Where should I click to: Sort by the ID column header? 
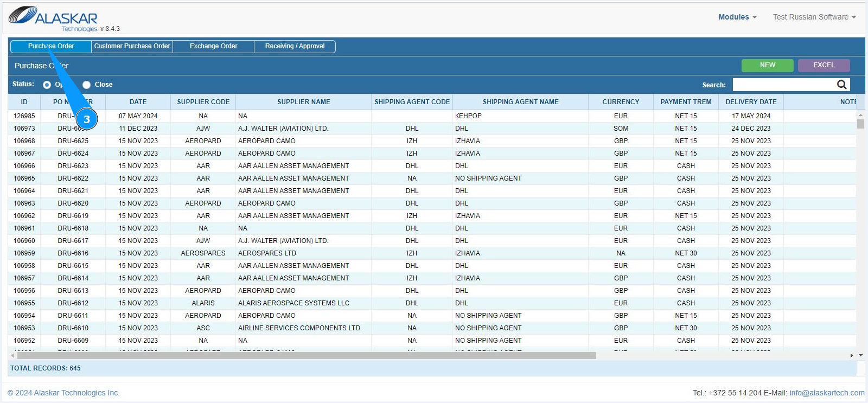[24, 102]
